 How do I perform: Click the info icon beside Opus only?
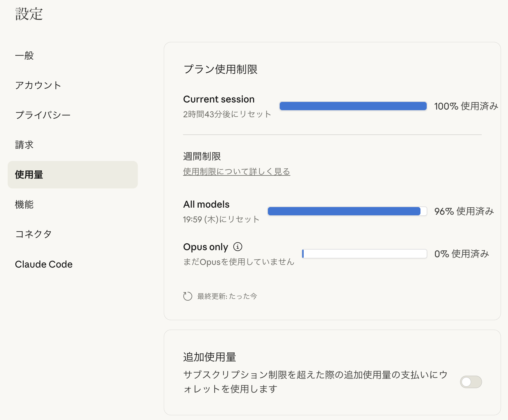[238, 247]
